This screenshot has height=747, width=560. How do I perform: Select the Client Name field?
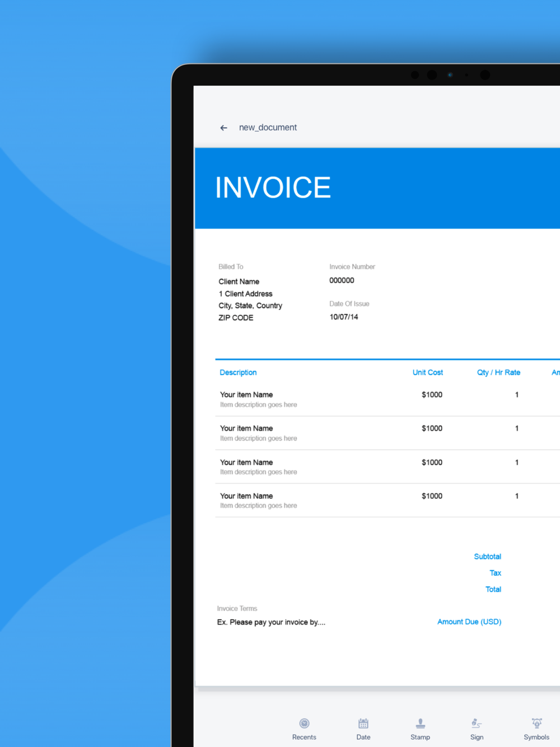point(239,282)
